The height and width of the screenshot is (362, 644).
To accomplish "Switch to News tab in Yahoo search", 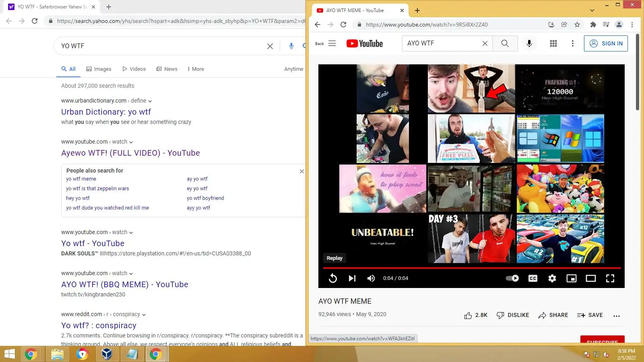I will pyautogui.click(x=167, y=69).
